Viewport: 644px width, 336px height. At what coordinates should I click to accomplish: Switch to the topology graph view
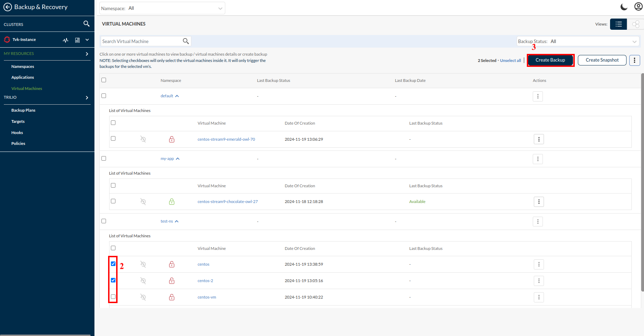coord(636,24)
